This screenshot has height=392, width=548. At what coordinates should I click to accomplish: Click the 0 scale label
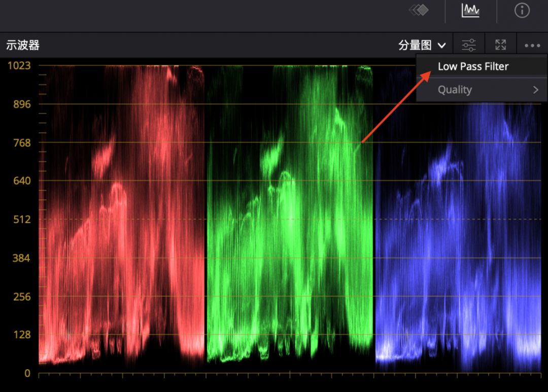27,373
